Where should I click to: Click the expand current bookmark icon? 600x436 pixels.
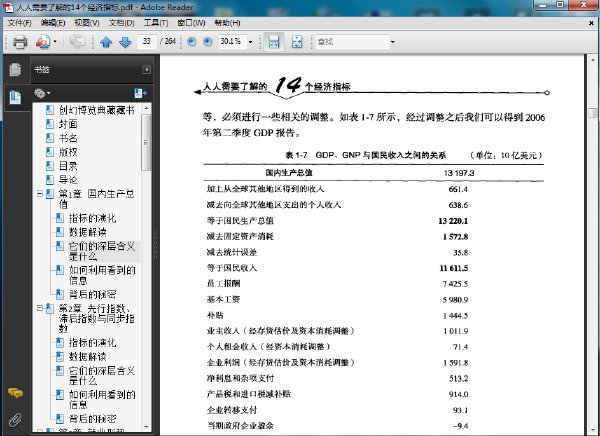[x=140, y=93]
